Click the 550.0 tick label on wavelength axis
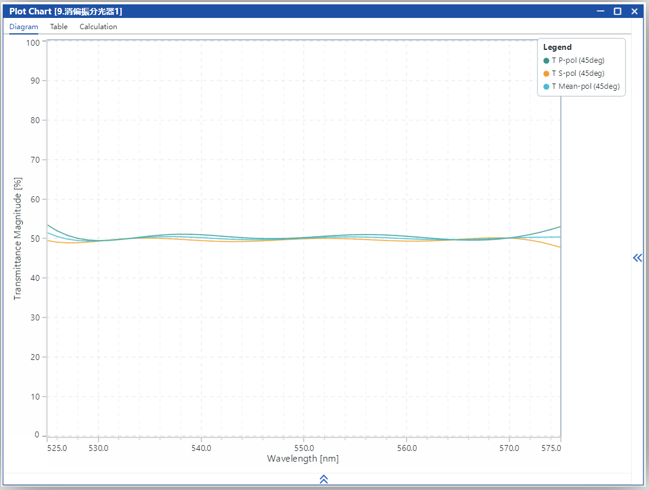 304,447
